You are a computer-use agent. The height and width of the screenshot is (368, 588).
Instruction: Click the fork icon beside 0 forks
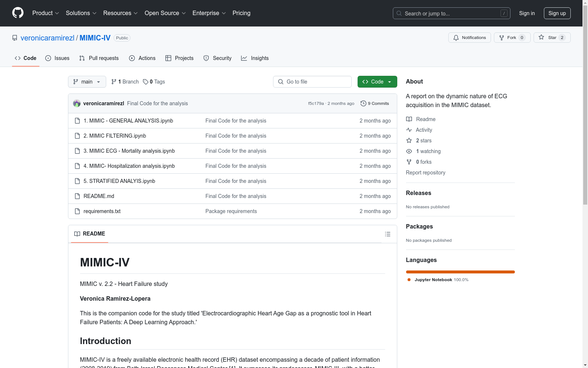(409, 162)
